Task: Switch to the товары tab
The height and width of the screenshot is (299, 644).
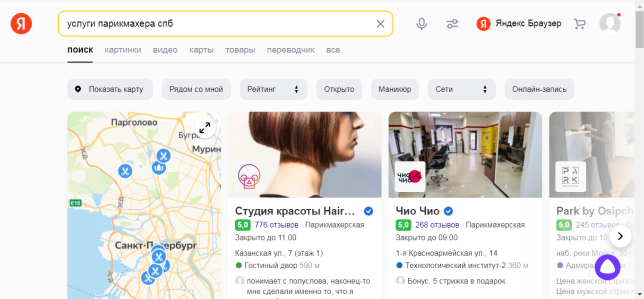Action: pyautogui.click(x=240, y=50)
